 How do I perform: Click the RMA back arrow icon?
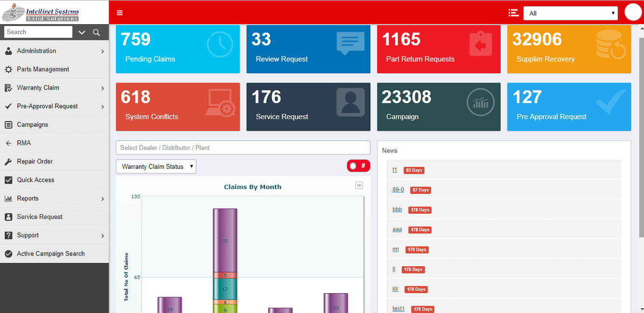tap(8, 143)
